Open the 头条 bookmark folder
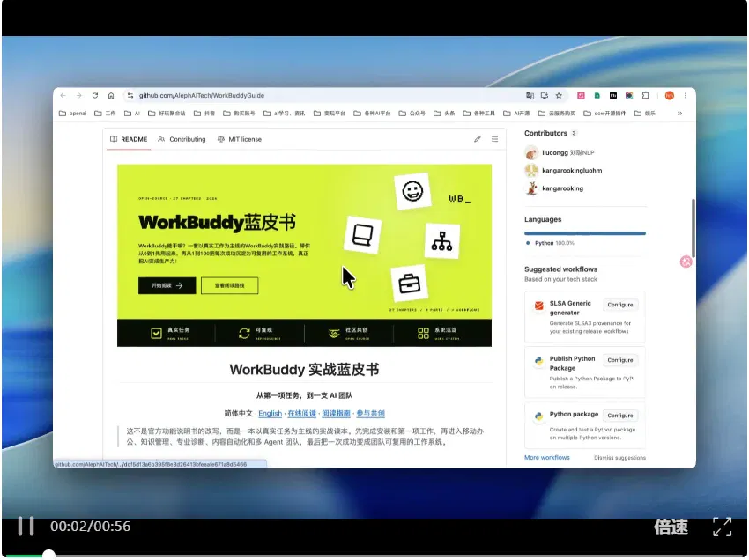 click(444, 114)
